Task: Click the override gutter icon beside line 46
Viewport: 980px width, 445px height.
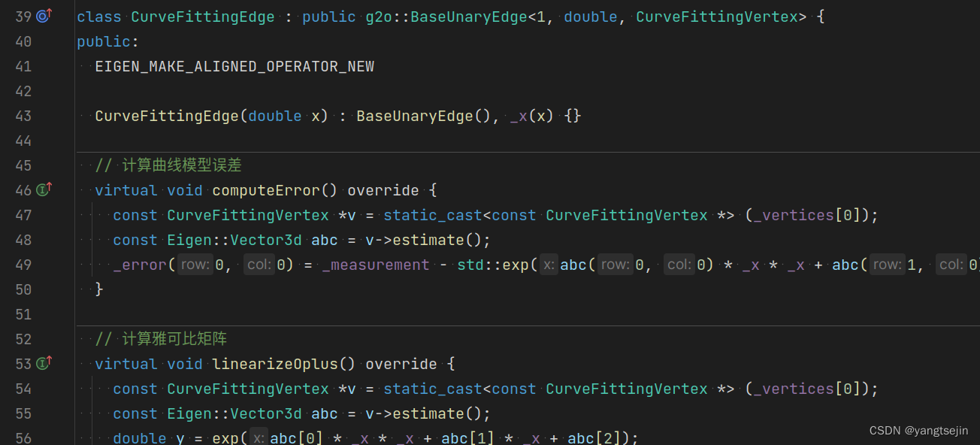Action: pyautogui.click(x=44, y=189)
